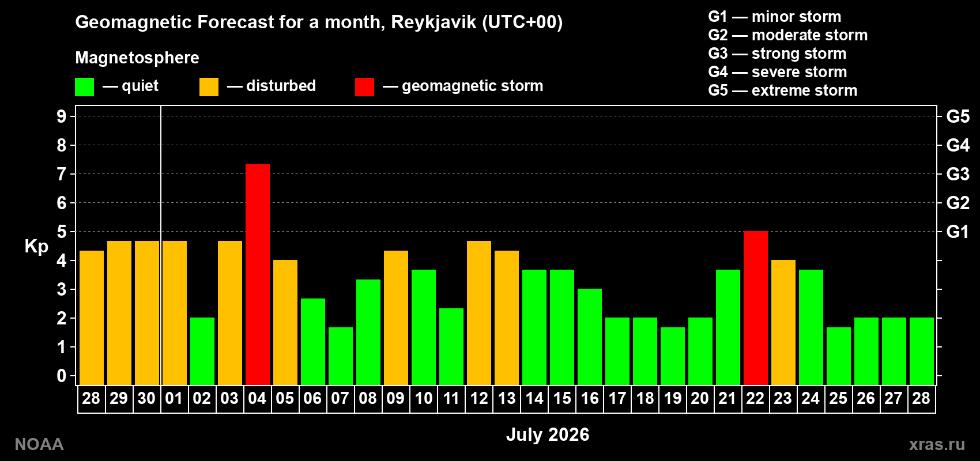Click the G5 label on right axis
The image size is (980, 461).
click(958, 116)
